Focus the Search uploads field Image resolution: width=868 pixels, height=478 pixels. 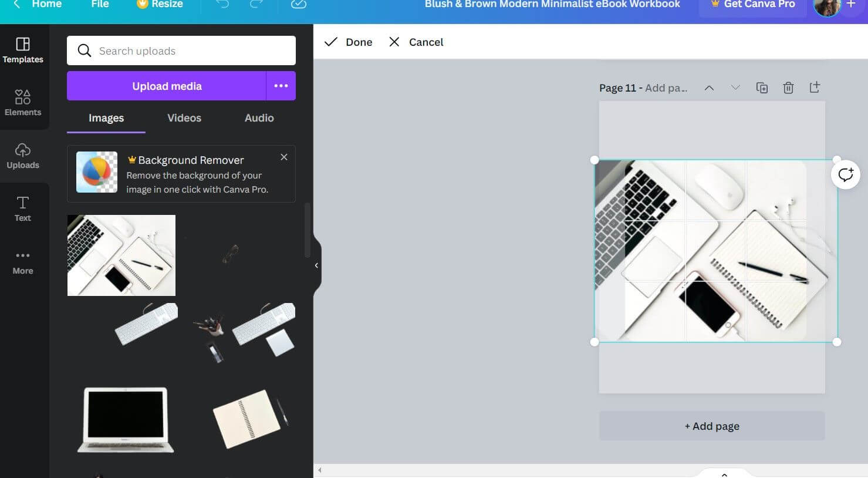click(x=181, y=51)
